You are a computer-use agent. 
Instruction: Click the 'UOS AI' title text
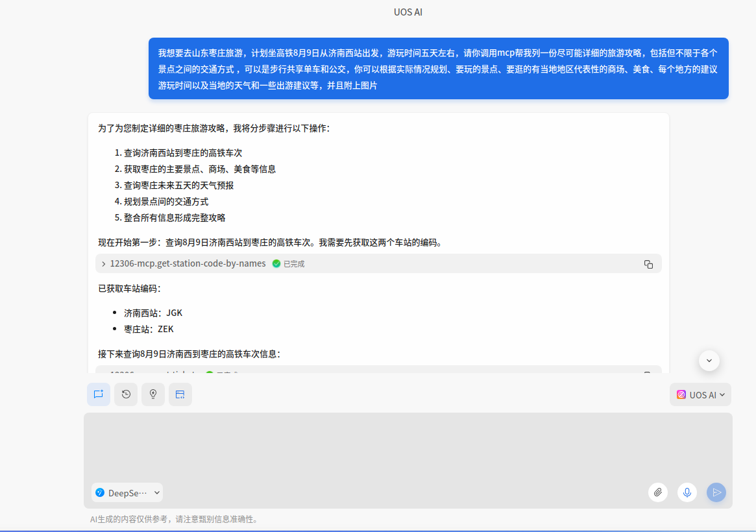click(x=408, y=12)
